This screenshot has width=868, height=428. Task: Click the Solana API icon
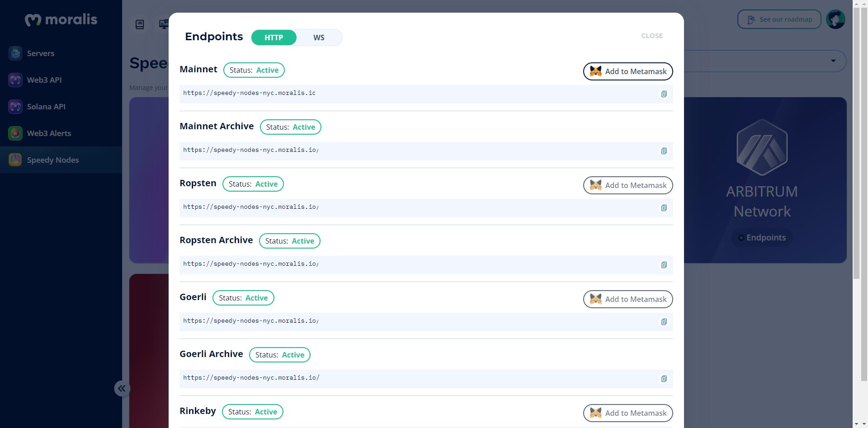pyautogui.click(x=15, y=107)
